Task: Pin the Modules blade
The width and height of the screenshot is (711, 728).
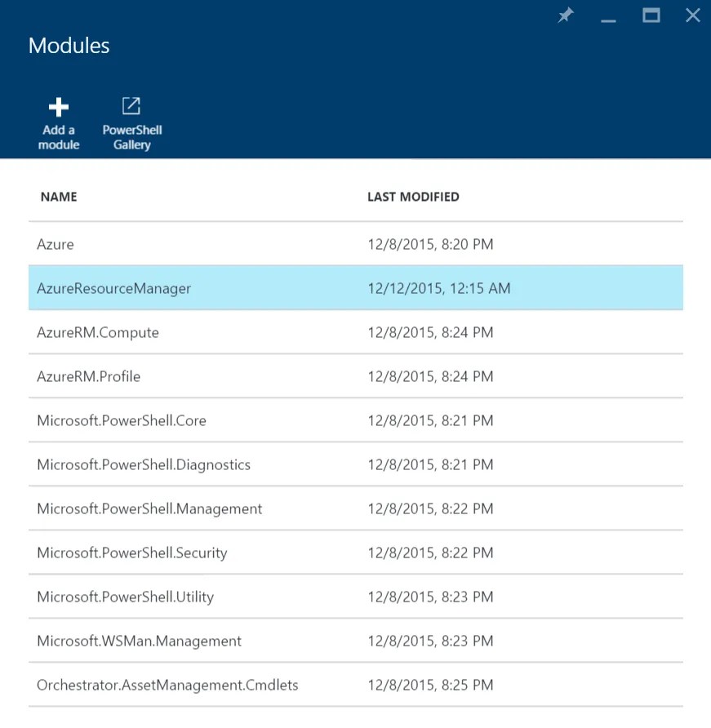Action: tap(566, 16)
